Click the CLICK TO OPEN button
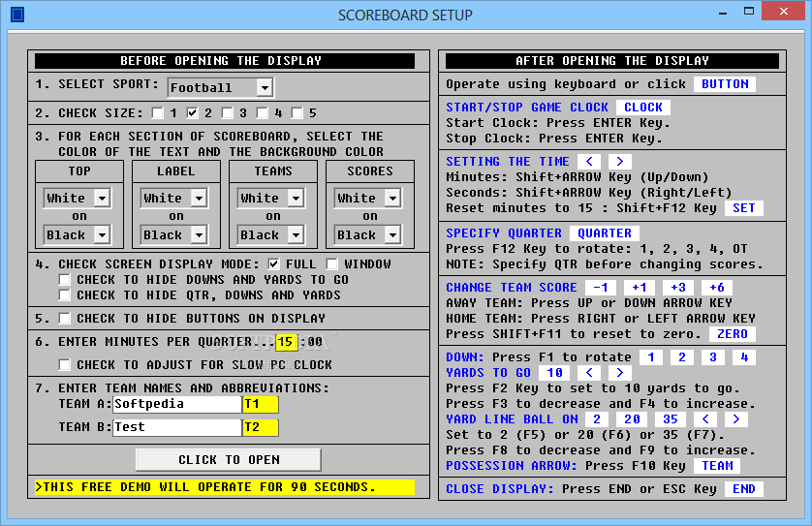 click(229, 460)
